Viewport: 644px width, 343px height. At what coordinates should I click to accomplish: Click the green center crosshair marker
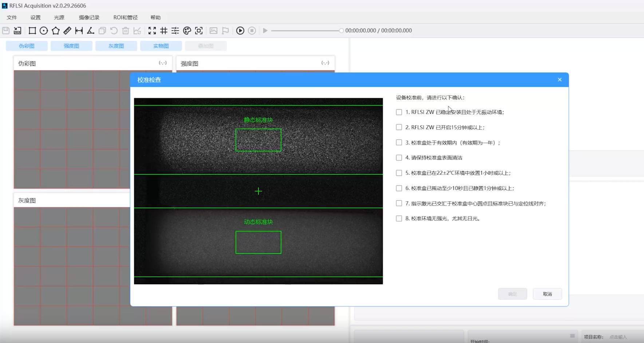[258, 191]
